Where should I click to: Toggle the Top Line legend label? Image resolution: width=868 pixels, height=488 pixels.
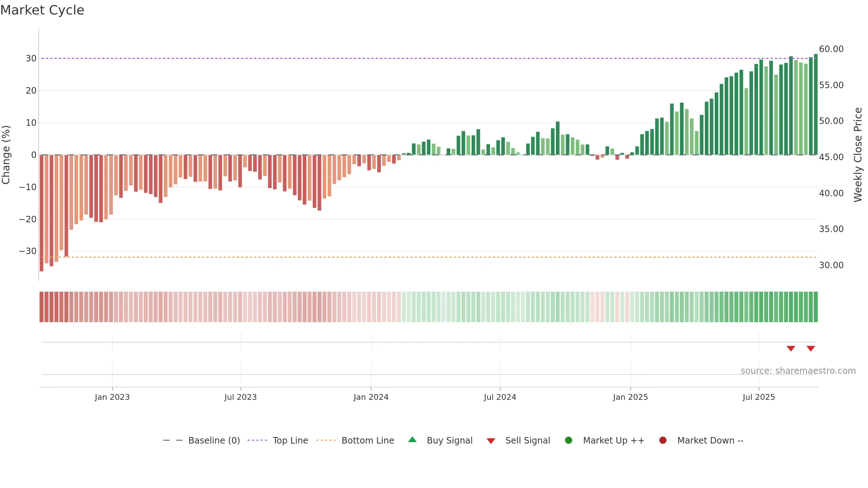290,441
